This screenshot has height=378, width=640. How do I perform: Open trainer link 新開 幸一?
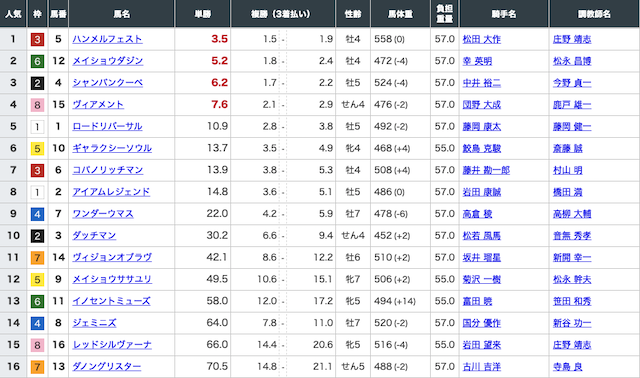pos(572,258)
